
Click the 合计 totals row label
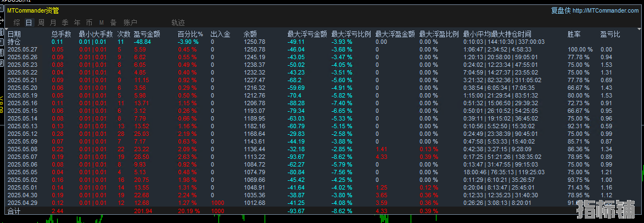[14, 211]
